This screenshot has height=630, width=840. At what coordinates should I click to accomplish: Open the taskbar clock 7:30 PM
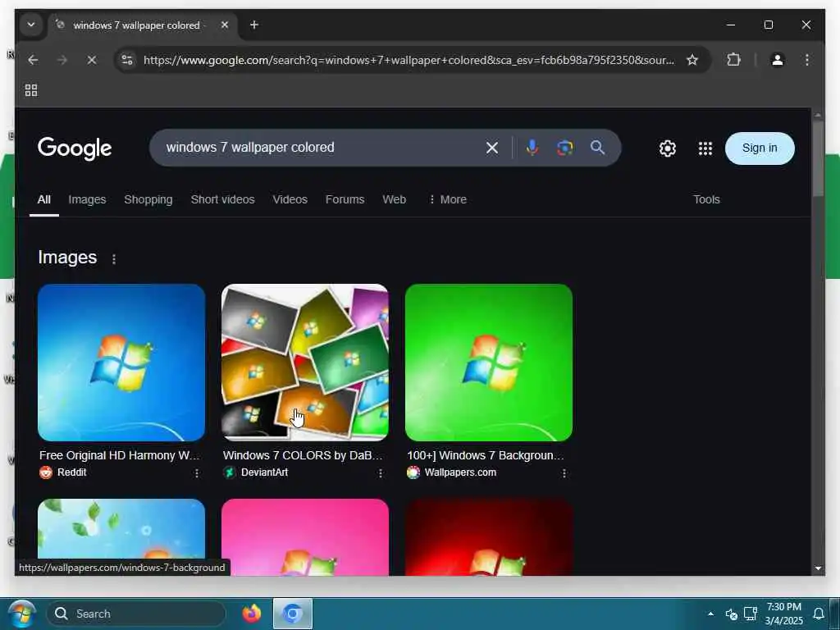click(x=783, y=614)
